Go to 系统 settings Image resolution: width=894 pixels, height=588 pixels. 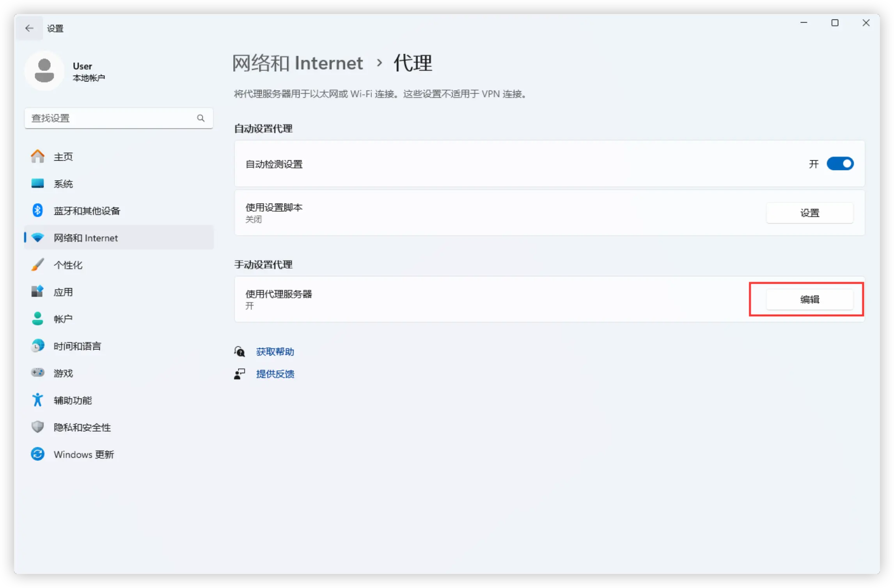click(x=119, y=184)
